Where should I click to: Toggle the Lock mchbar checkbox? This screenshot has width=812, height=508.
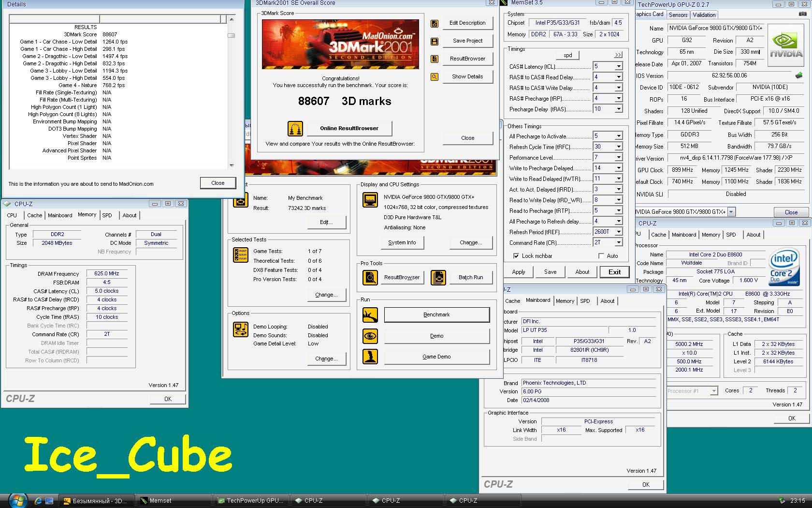(x=516, y=256)
